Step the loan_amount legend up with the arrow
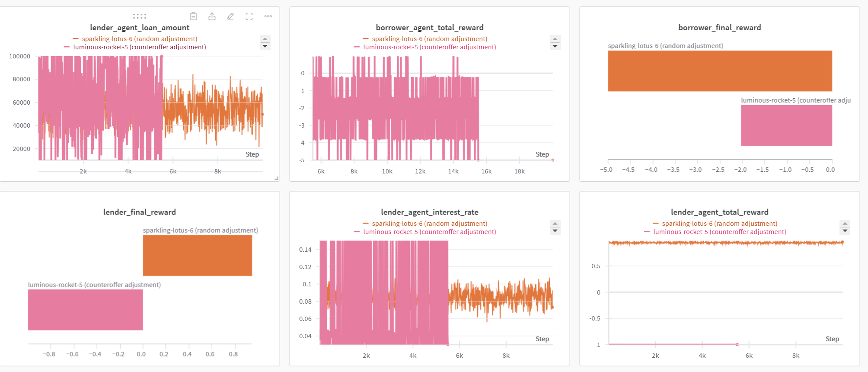Screen dimensions: 868x372 (x=265, y=39)
